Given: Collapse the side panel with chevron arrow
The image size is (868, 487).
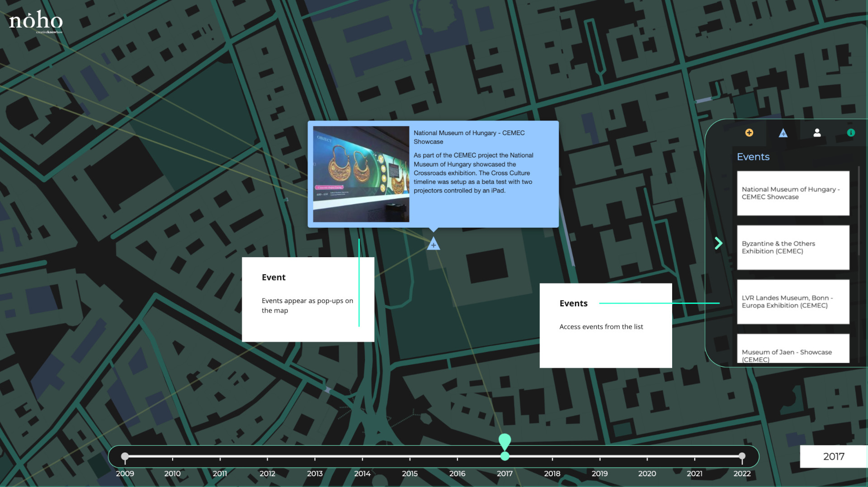Looking at the screenshot, I should coord(718,243).
